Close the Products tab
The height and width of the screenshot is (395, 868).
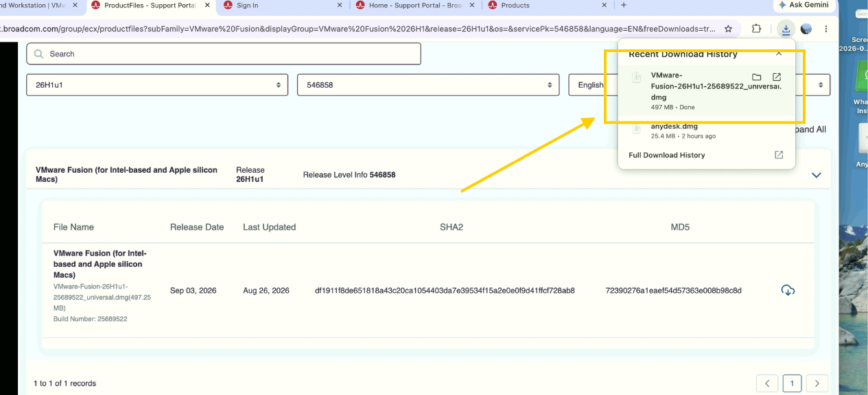click(604, 5)
